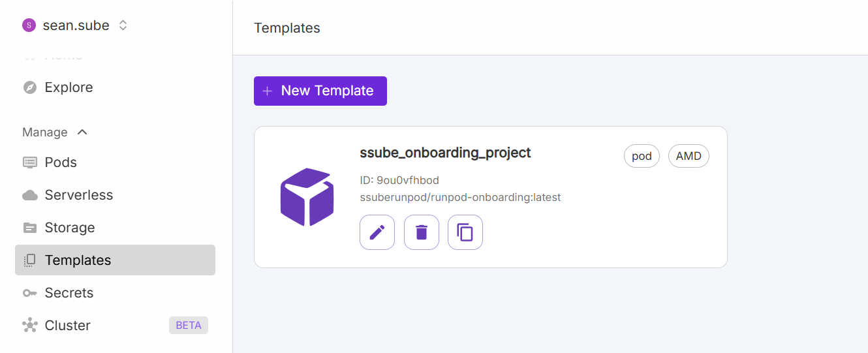Collapse the Manage section chevron

[82, 132]
